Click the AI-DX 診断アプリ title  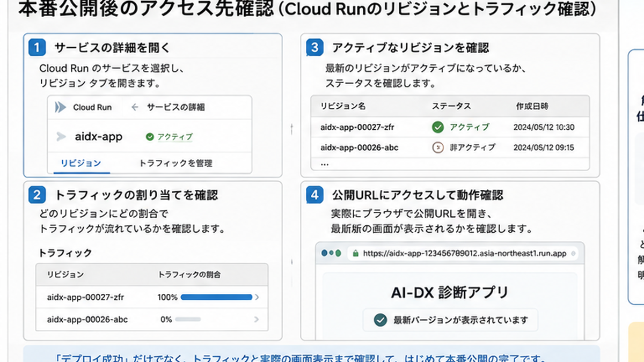pos(450,292)
